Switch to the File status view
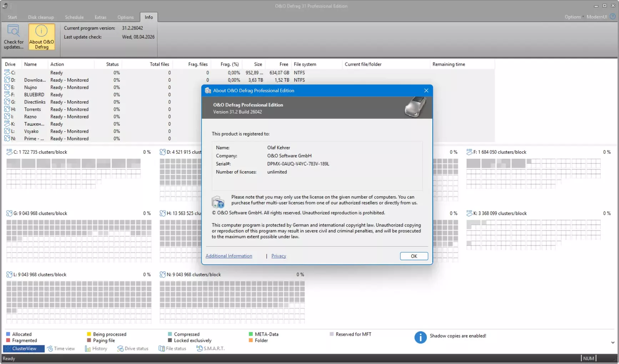This screenshot has width=619, height=364. click(172, 349)
